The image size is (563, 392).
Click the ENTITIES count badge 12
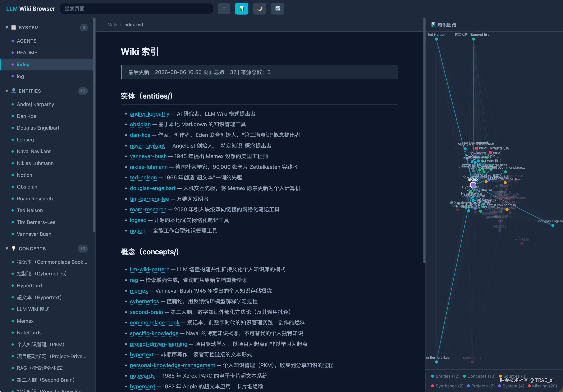[83, 91]
